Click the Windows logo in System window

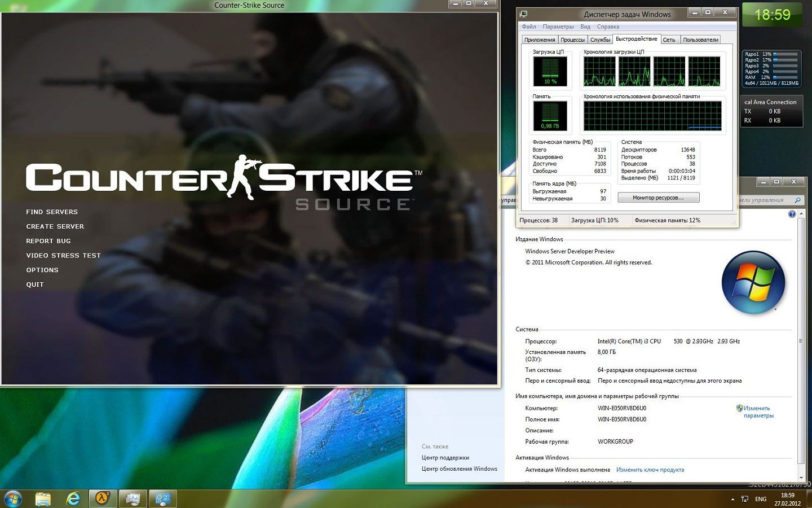(753, 282)
